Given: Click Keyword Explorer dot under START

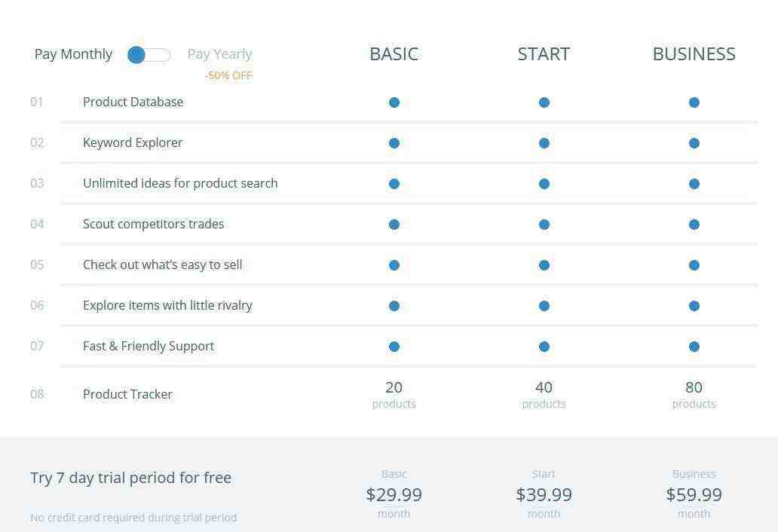Looking at the screenshot, I should point(544,143).
